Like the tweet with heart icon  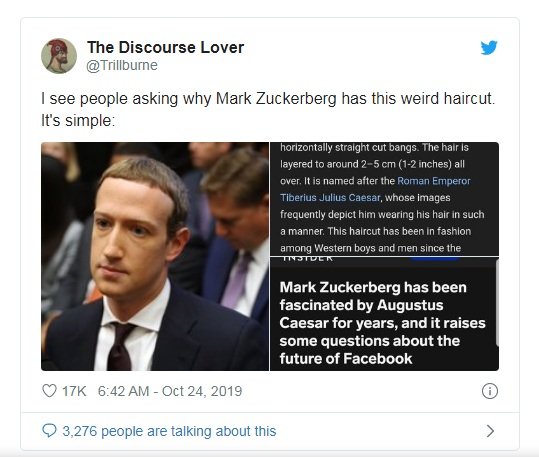[x=49, y=391]
